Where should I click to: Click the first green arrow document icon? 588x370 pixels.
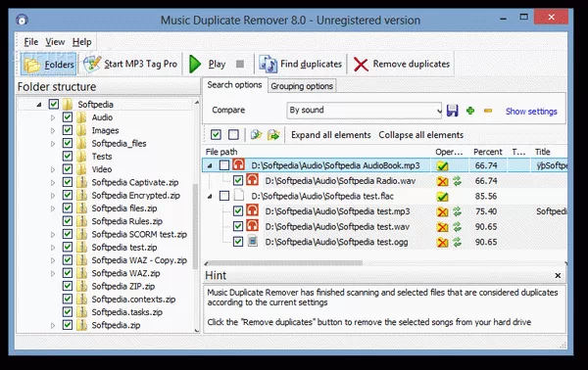tap(256, 134)
